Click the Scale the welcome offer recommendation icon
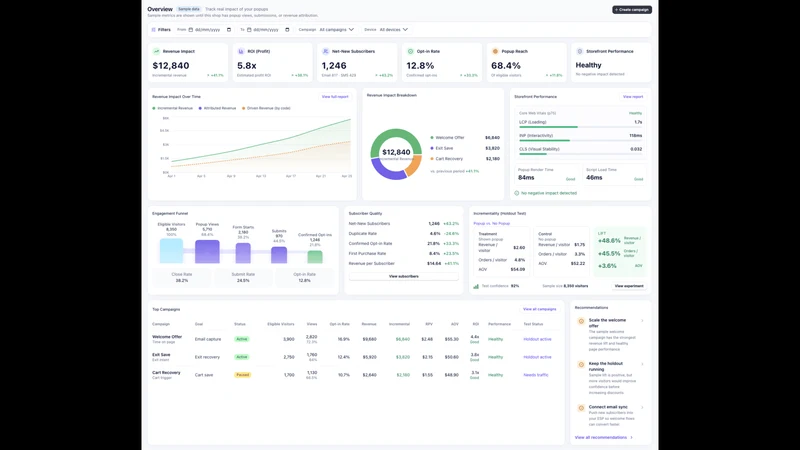This screenshot has height=450, width=800. pyautogui.click(x=581, y=321)
